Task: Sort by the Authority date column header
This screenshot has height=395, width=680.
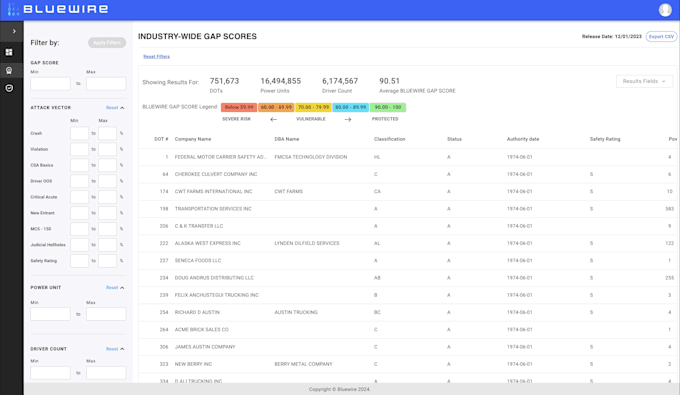Action: (523, 139)
